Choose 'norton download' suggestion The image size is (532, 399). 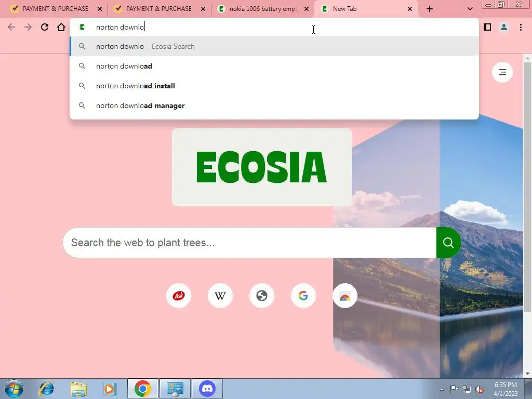(x=274, y=66)
